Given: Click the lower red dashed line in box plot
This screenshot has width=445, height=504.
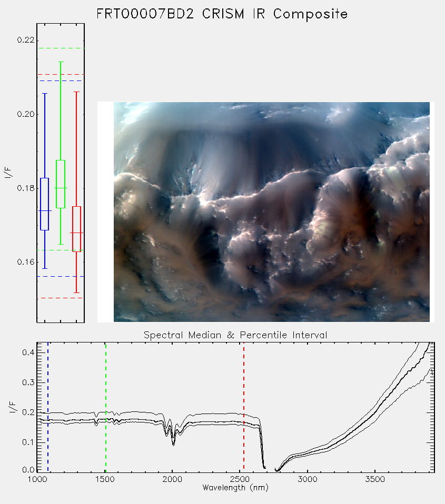Looking at the screenshot, I should (61, 298).
